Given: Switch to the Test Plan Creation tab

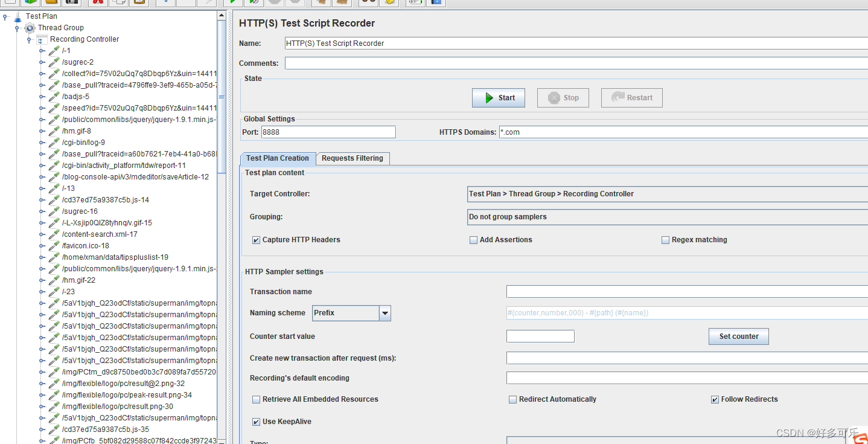Looking at the screenshot, I should pos(278,158).
